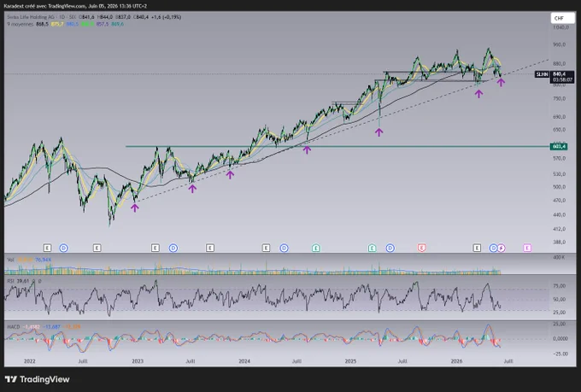Open the purple lightning event marker
Image resolution: width=581 pixels, height=392 pixels.
[x=502, y=248]
